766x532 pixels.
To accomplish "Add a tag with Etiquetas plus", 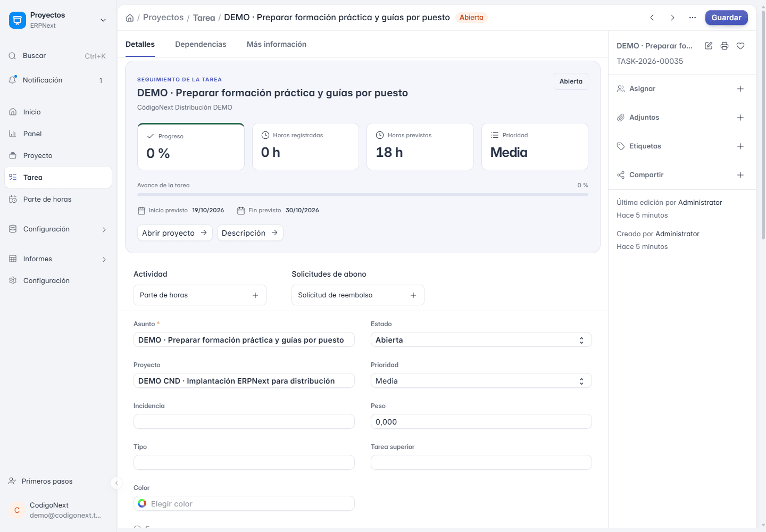I will (740, 146).
